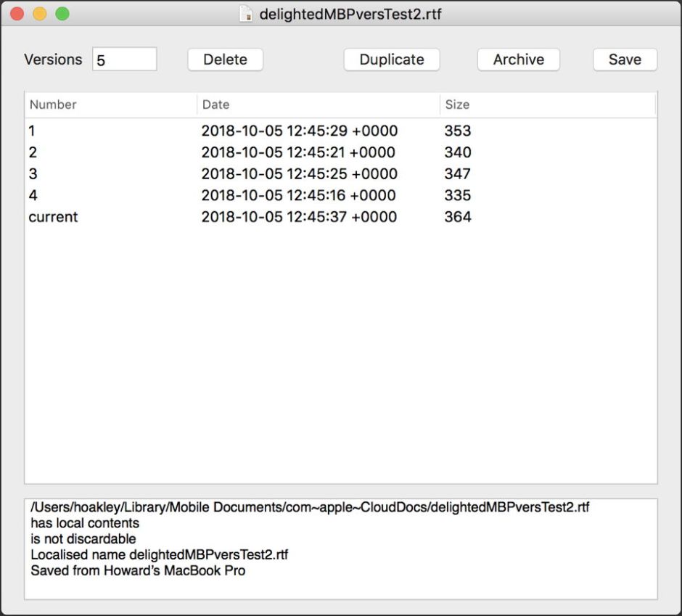Click the 'Saved from Howard's MacBook Pro' line

point(138,571)
